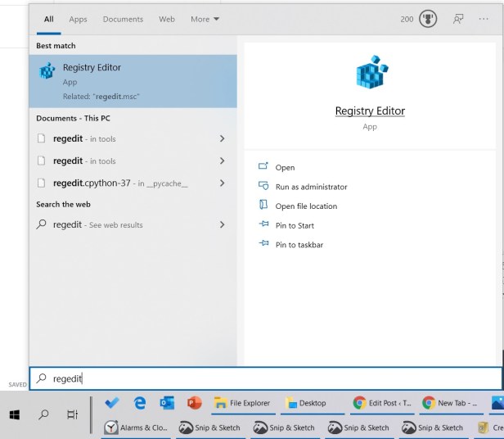Click the large Registry Editor icon in preview pane

[370, 74]
